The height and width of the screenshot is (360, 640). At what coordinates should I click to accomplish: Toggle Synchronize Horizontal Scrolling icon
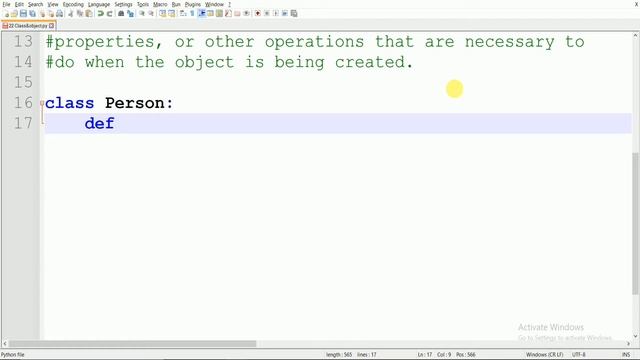[171, 13]
